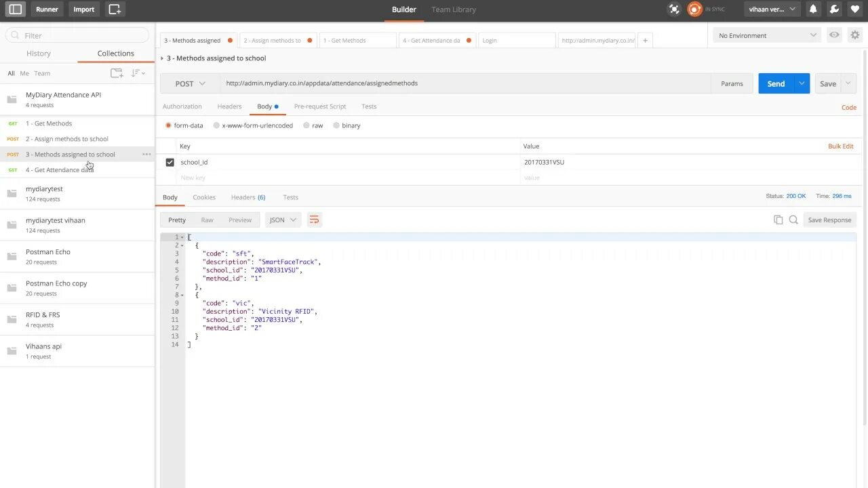This screenshot has height=488, width=868.
Task: Select binary body radio option
Action: pyautogui.click(x=336, y=125)
